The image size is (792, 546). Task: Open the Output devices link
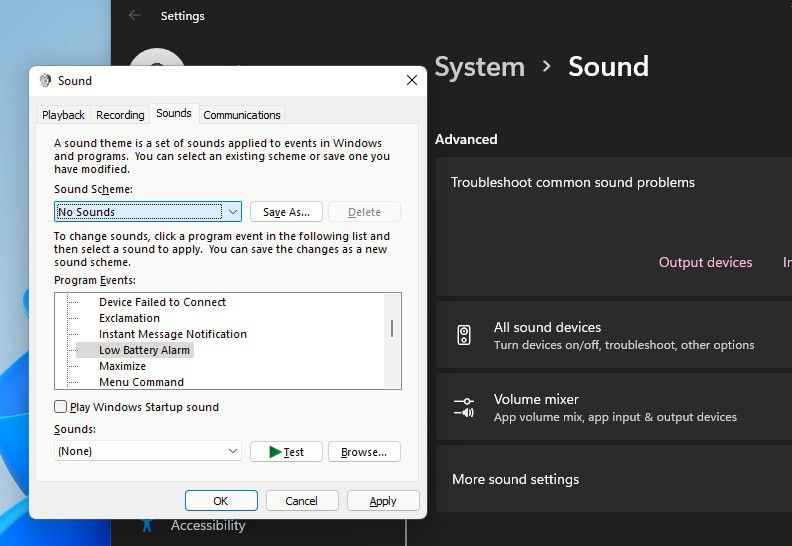pyautogui.click(x=705, y=262)
